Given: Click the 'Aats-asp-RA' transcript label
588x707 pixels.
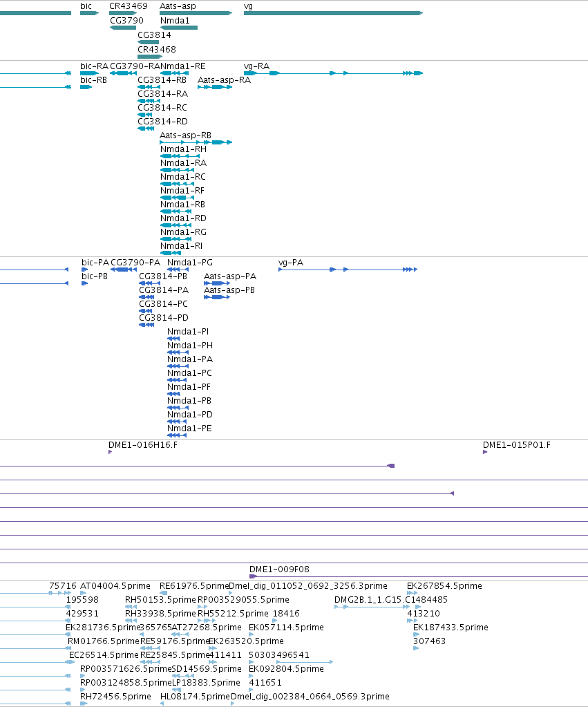Looking at the screenshot, I should click(224, 80).
